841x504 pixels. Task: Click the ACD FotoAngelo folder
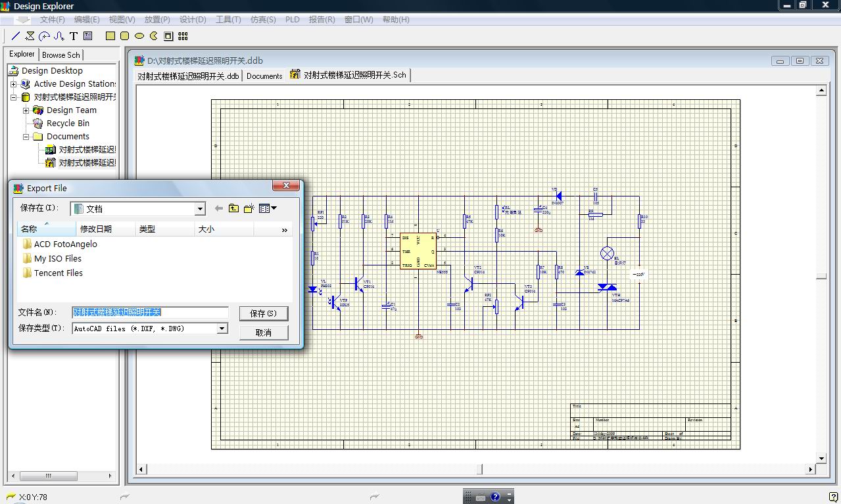coord(59,244)
